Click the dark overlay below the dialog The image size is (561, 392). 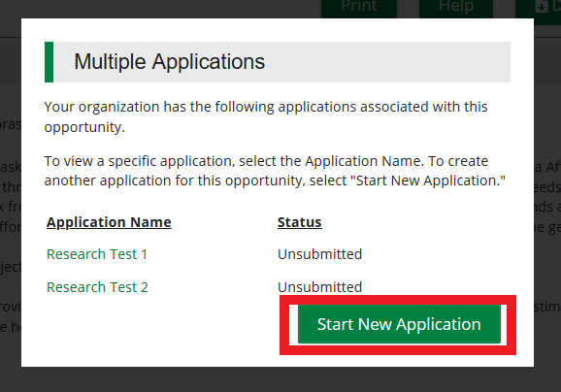pos(280,379)
